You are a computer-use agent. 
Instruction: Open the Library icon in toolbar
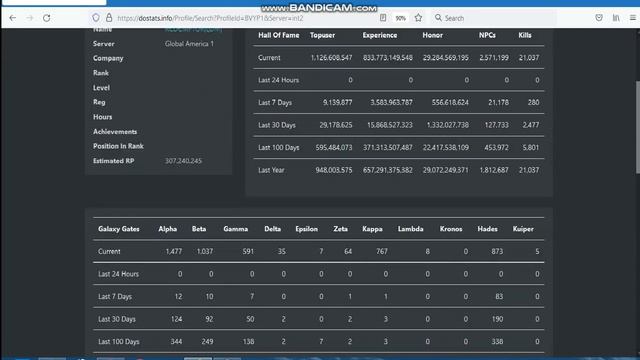(616, 18)
